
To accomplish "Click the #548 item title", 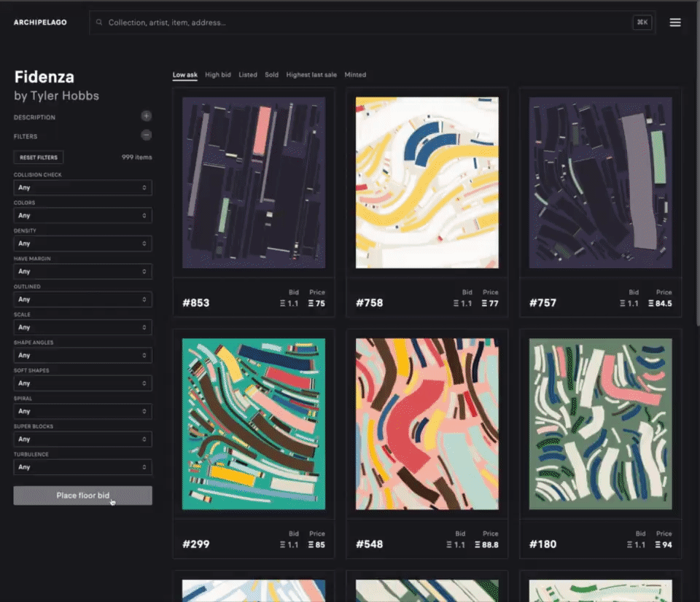I will (369, 544).
